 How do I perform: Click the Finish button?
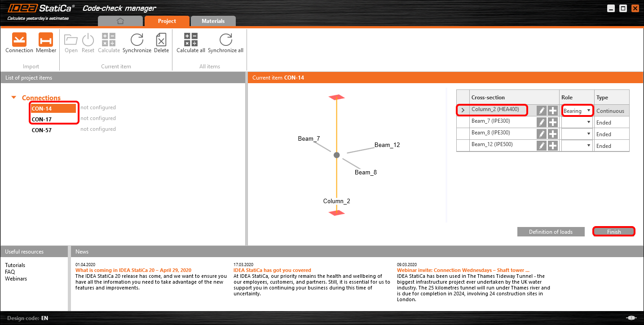click(614, 232)
